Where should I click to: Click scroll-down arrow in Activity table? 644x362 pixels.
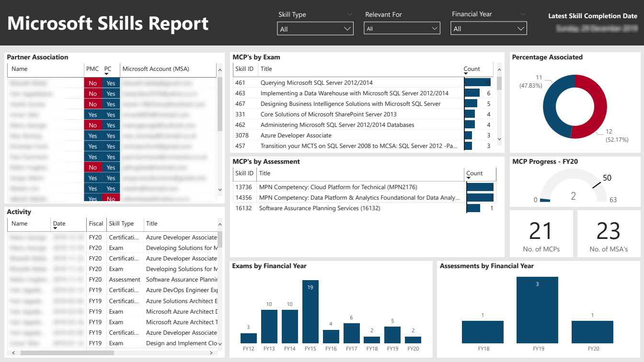click(220, 344)
